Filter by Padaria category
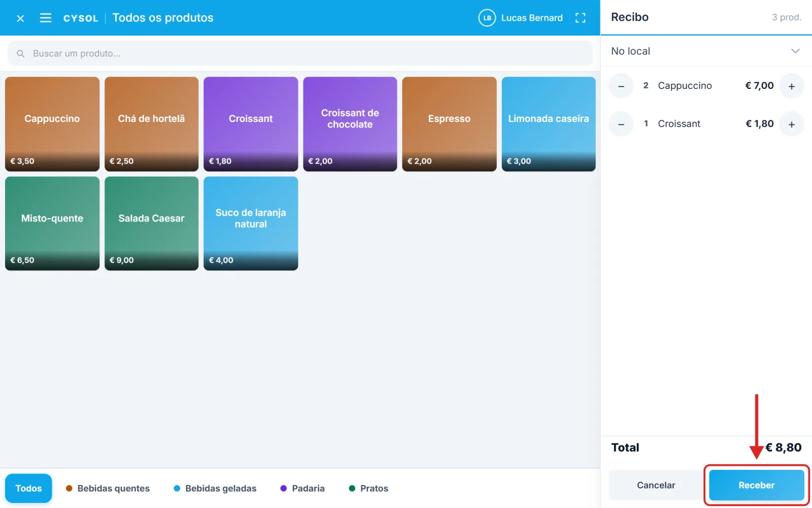812x508 pixels. click(x=302, y=488)
